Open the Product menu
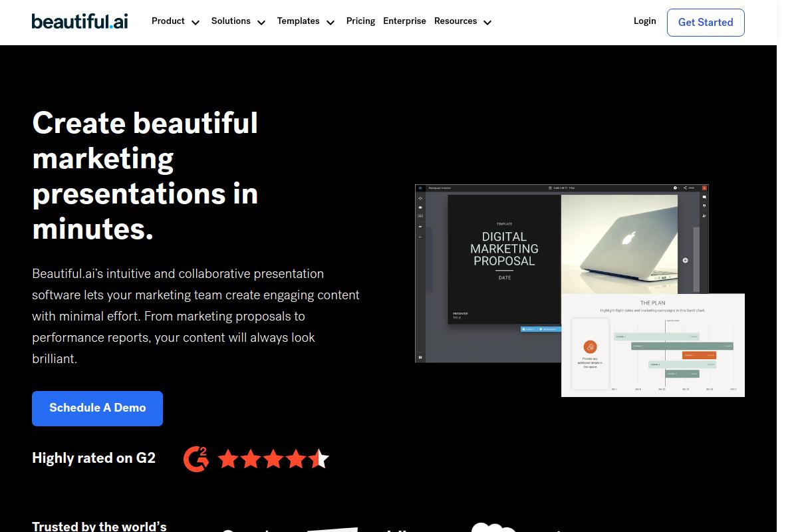This screenshot has height=532, width=798. coord(168,21)
